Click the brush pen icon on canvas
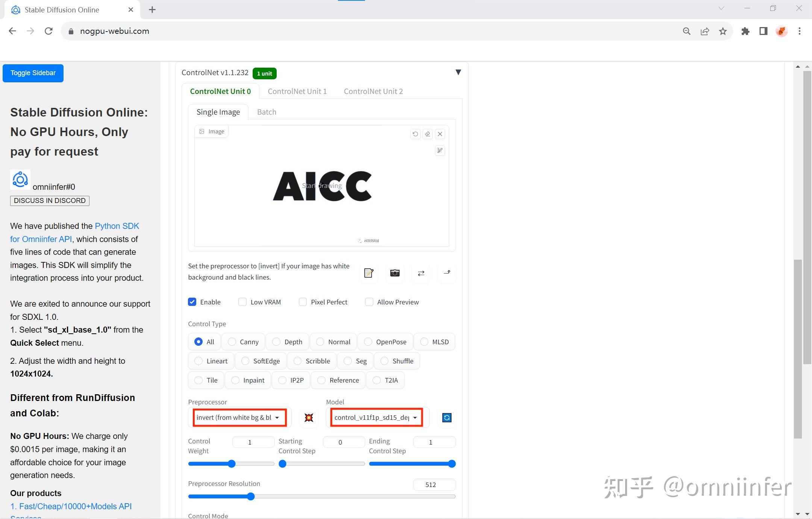Image resolution: width=812 pixels, height=519 pixels. click(439, 151)
